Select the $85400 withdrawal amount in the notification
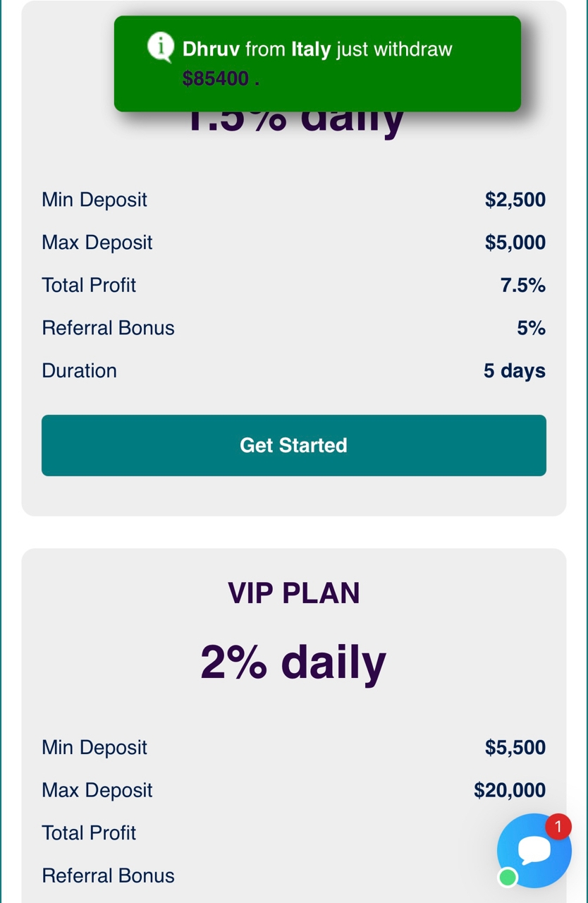The image size is (588, 903). pyautogui.click(x=216, y=78)
